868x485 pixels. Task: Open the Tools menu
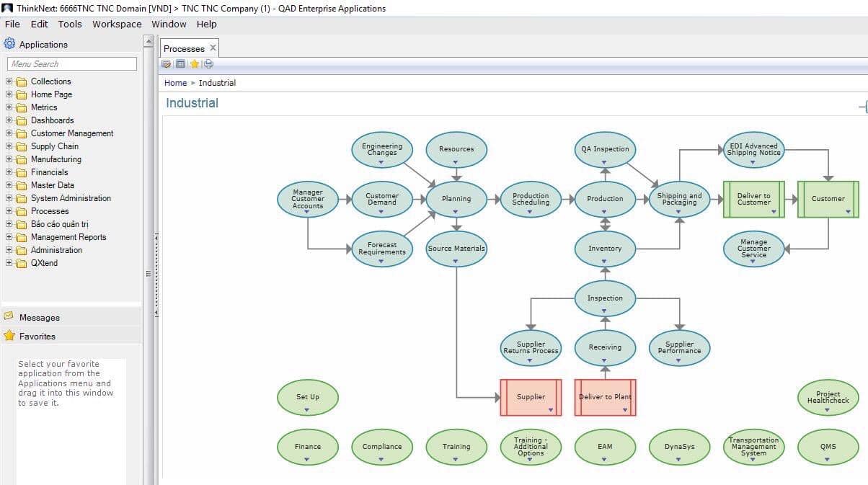pos(70,24)
